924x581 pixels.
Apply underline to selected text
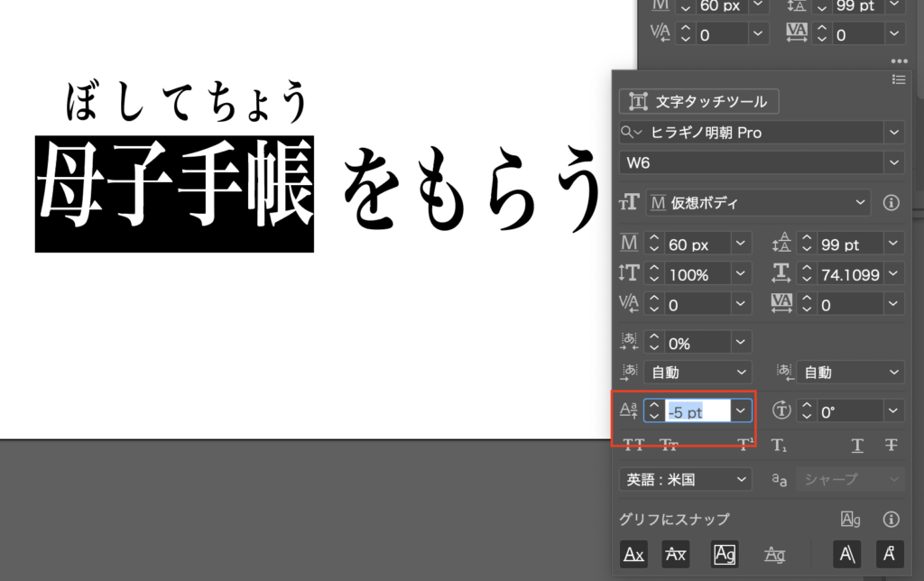[857, 444]
